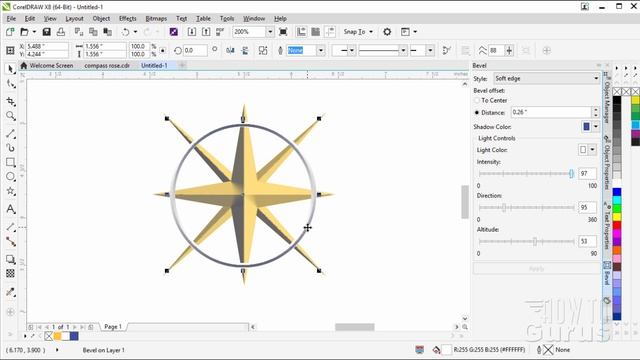Select the Drop Shadow tool
This screenshot has width=640, height=360.
pos(11,259)
